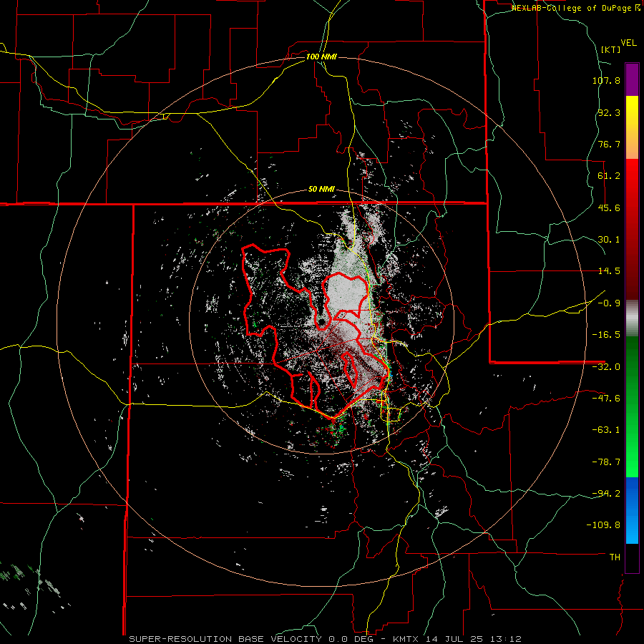Click the 107.8 velocity scale value
Screen dimensions: 644x644
pos(606,80)
